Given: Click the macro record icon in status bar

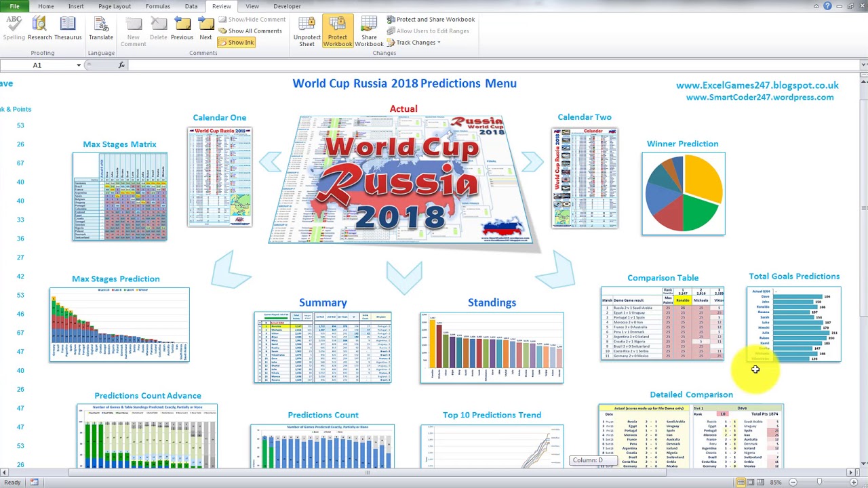Looking at the screenshot, I should coord(34,483).
